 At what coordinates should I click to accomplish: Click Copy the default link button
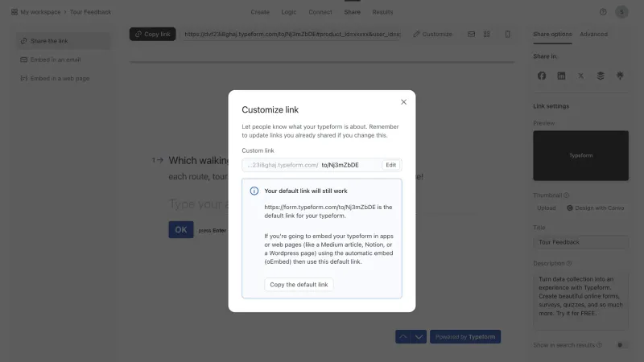pos(299,285)
